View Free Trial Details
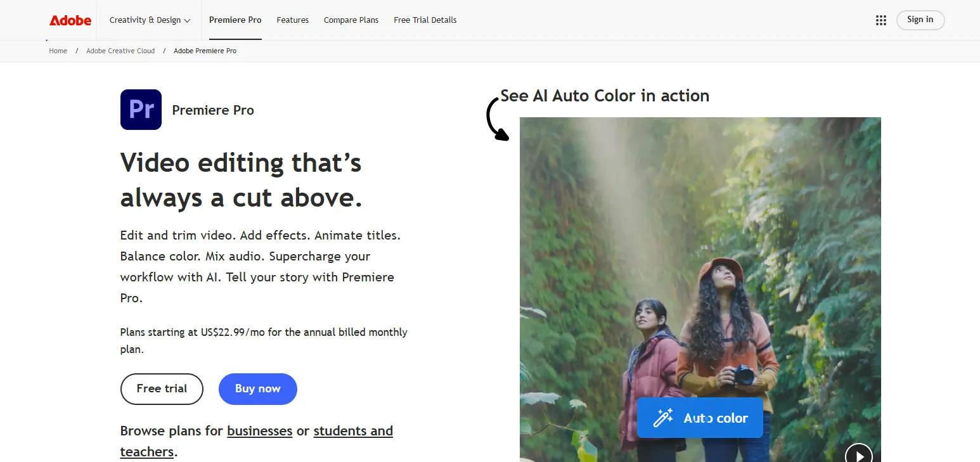This screenshot has height=462, width=980. point(425,20)
